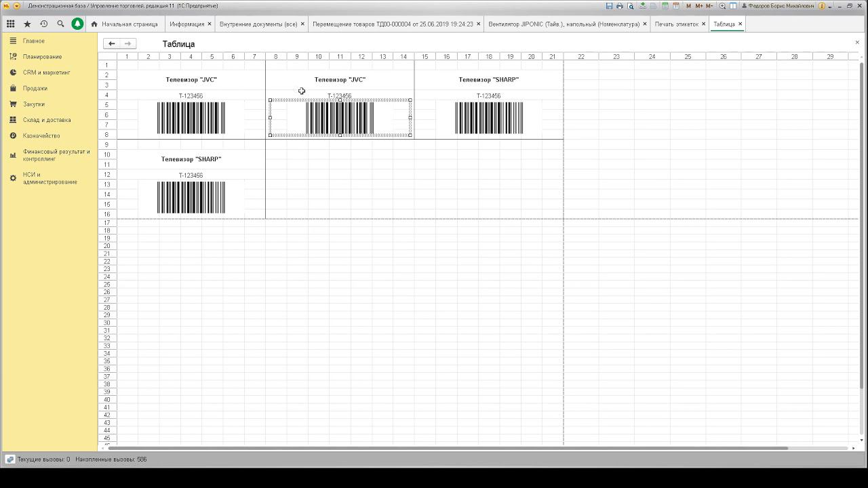Click barcode image under first JVC label
Screen dimensions: 868x488
[191, 118]
